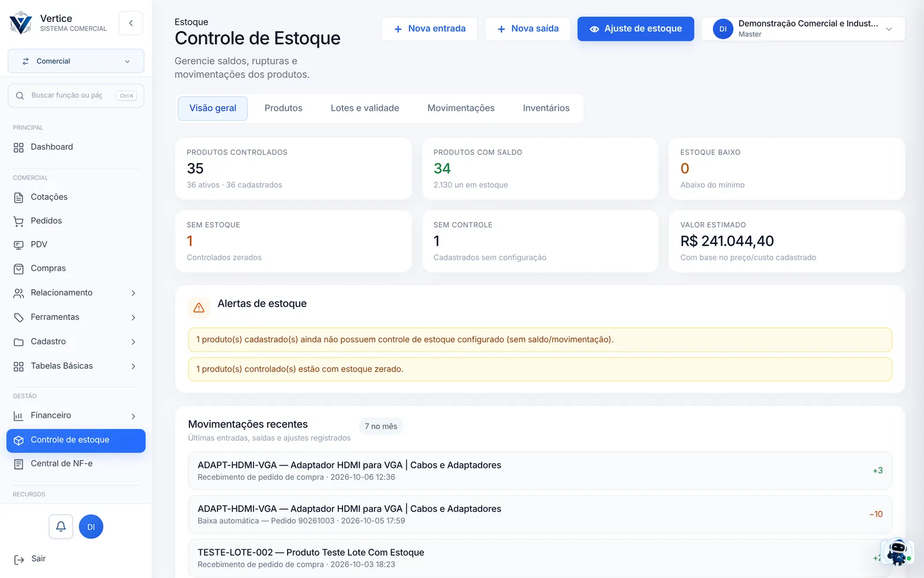Click the DI user avatar in sidebar
Viewport: 924px width, 578px height.
[91, 527]
